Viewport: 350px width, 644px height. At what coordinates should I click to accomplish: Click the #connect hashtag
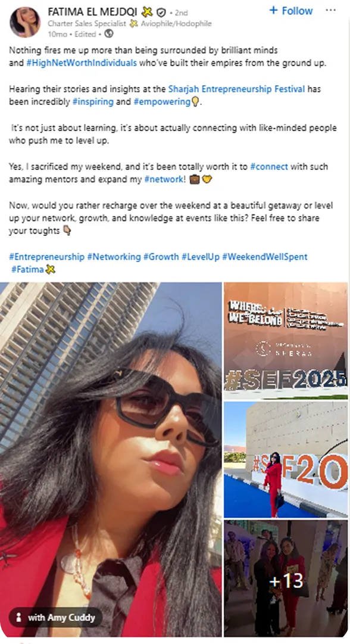tap(269, 166)
